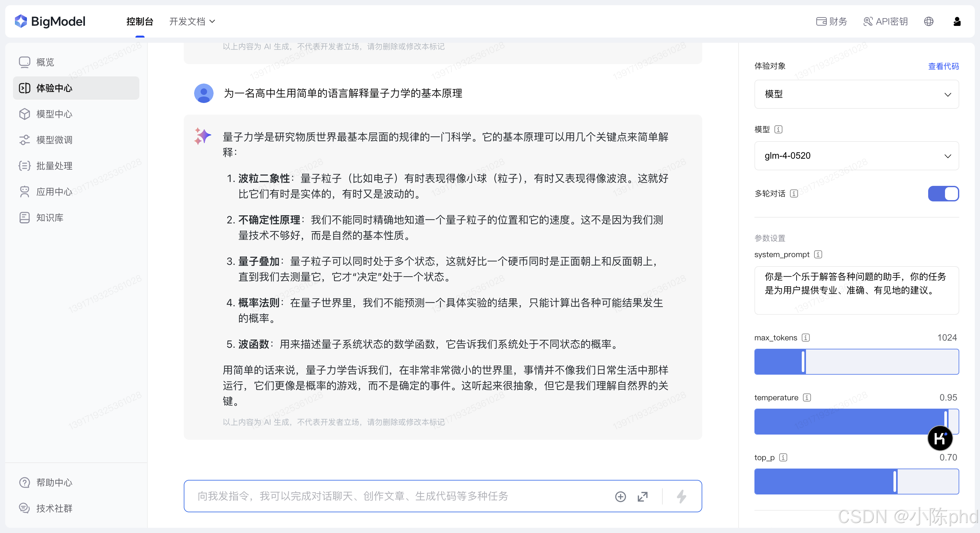Click the 量子叠加 heading in the answer
This screenshot has width=980, height=533.
(x=259, y=261)
